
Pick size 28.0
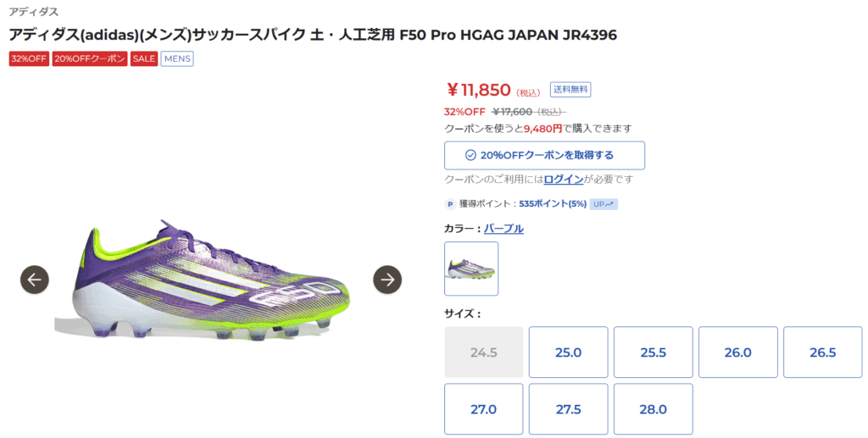tap(653, 409)
